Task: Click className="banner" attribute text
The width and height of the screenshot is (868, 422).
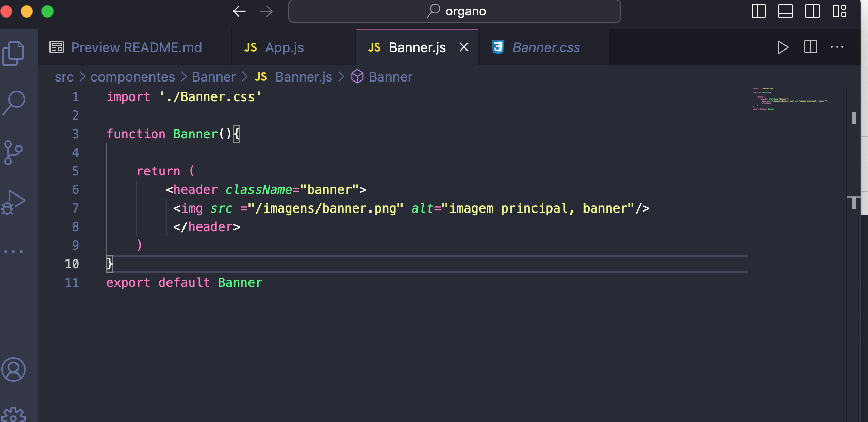Action: pyautogui.click(x=292, y=190)
